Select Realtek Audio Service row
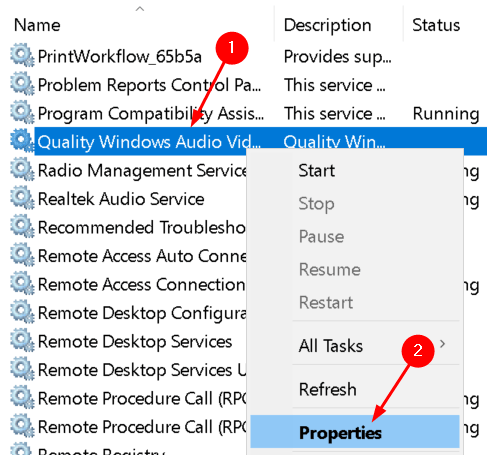487x455 pixels. pos(121,199)
